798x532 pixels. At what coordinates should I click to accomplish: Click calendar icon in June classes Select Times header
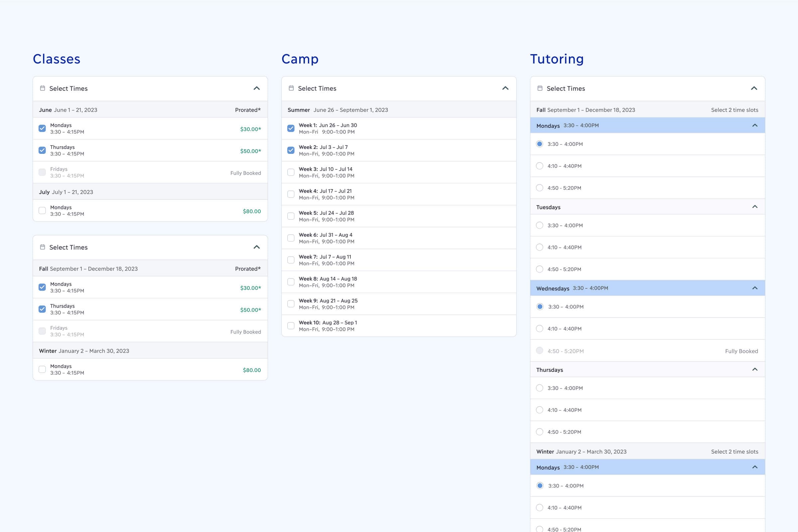[43, 88]
